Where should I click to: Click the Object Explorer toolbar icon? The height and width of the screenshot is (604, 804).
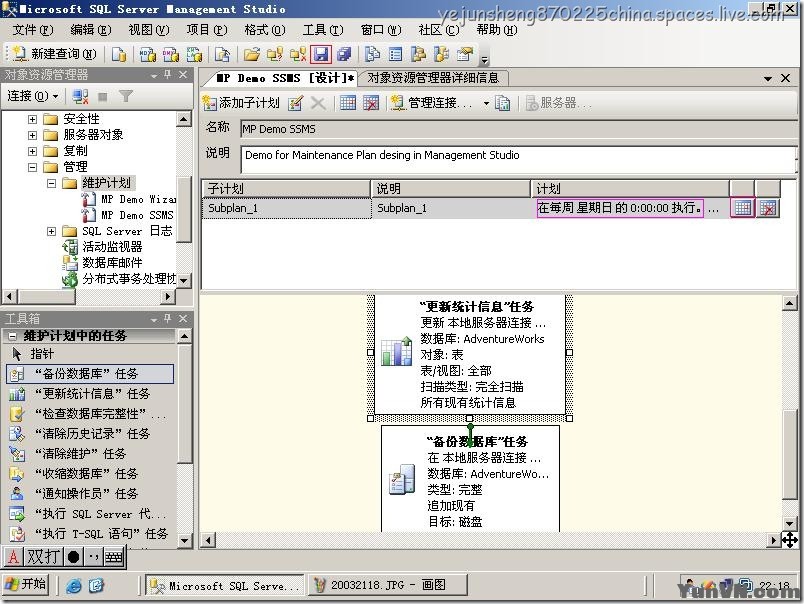click(418, 54)
